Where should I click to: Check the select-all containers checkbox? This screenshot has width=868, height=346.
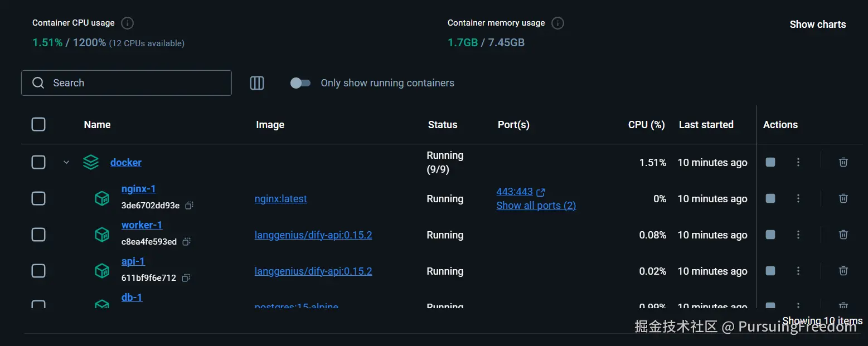[x=38, y=124]
